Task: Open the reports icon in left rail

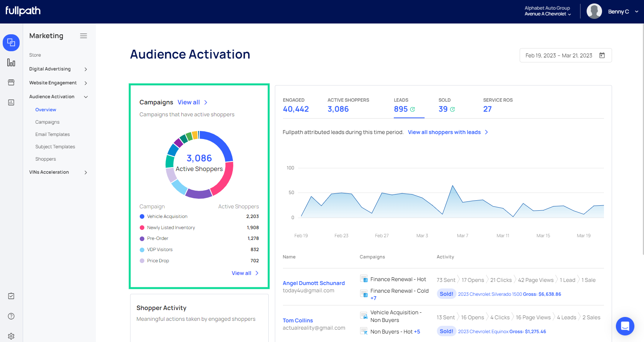Action: click(11, 102)
